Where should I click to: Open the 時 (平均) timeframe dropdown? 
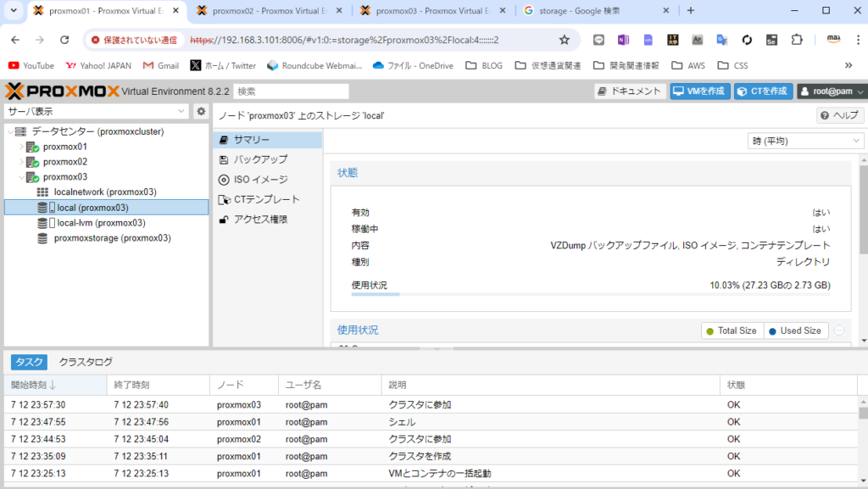[x=805, y=141]
